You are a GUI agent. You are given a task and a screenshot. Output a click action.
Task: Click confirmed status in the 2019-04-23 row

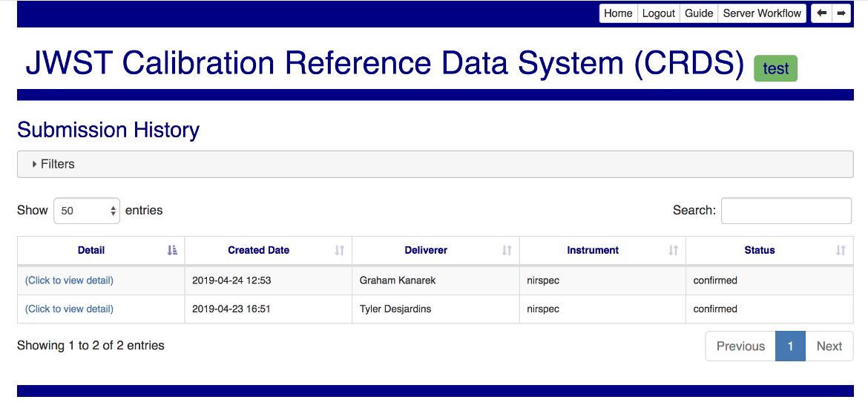(715, 309)
